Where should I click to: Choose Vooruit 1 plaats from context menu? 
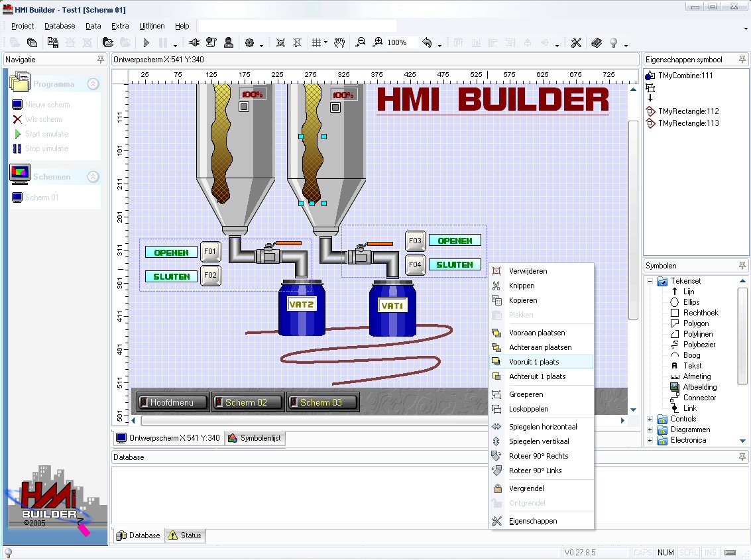[x=542, y=362]
